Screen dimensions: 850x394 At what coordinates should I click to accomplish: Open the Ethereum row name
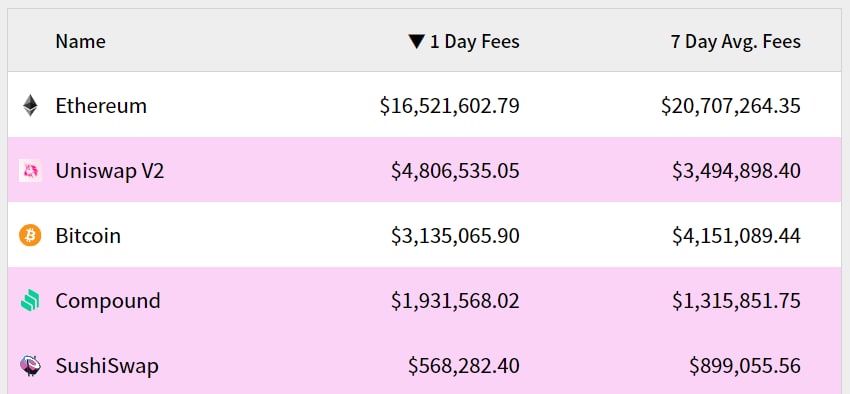pos(101,106)
